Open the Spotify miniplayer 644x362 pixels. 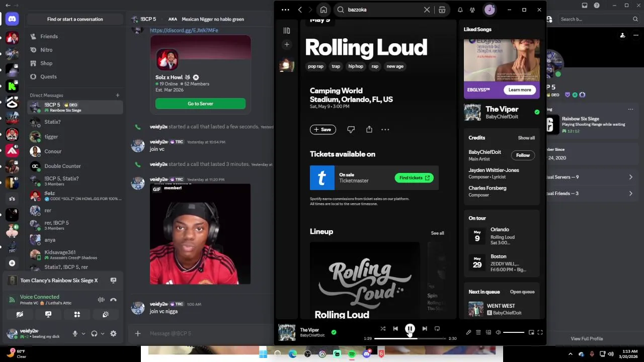coord(531,332)
